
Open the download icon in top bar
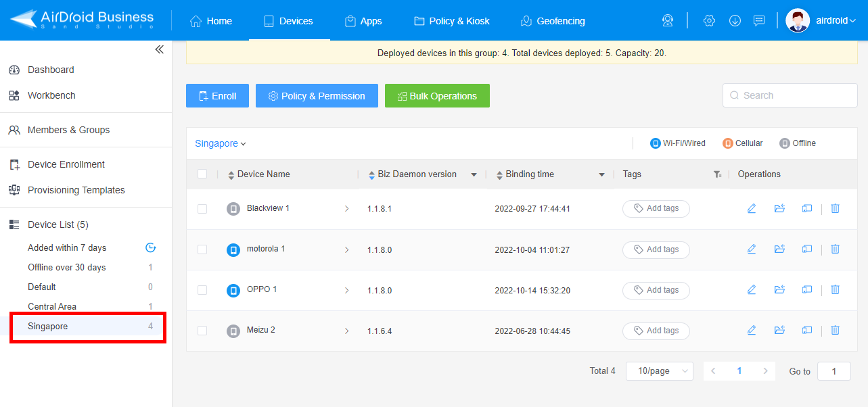[x=735, y=21]
